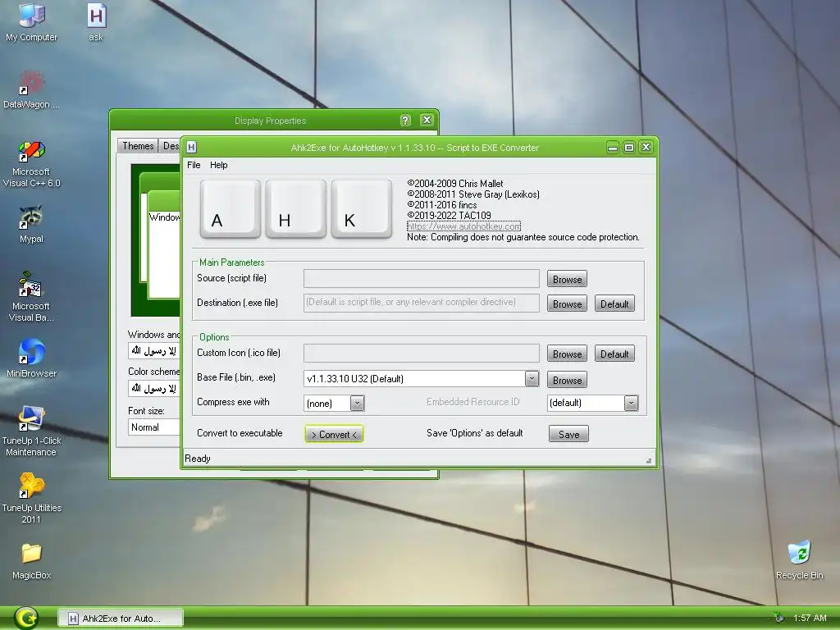The height and width of the screenshot is (630, 840).
Task: Switch to Desktop tab in Display Properties
Action: pyautogui.click(x=171, y=146)
